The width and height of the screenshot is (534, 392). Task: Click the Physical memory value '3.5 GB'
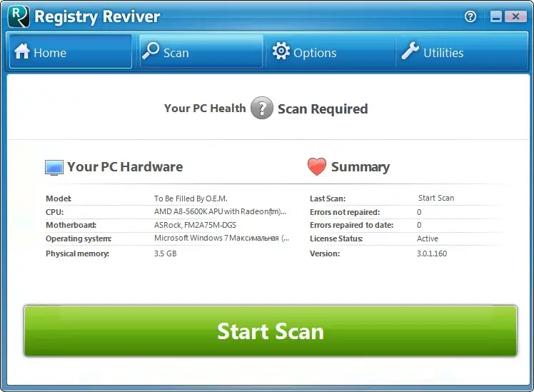[x=165, y=253]
